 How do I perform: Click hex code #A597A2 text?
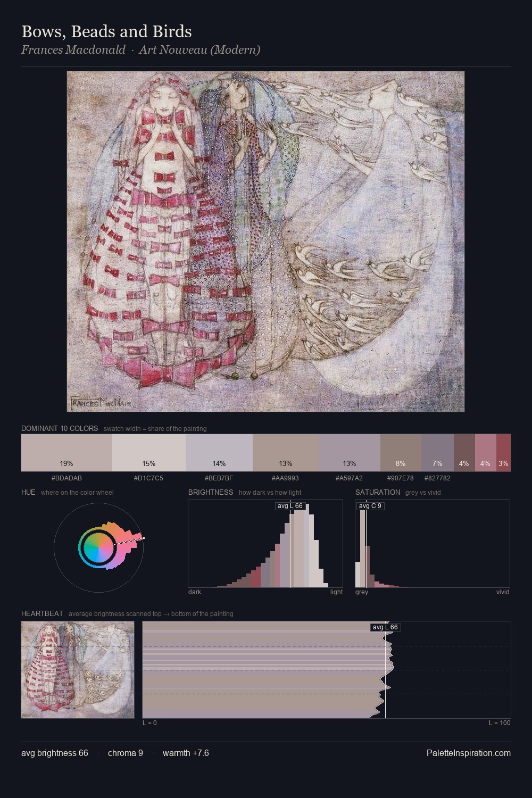(x=350, y=478)
